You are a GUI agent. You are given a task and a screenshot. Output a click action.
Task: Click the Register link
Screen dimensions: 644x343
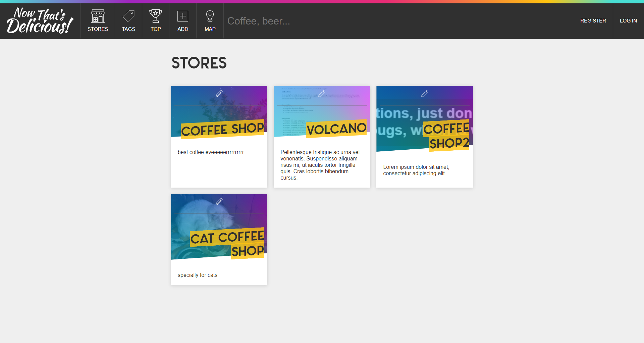click(593, 21)
